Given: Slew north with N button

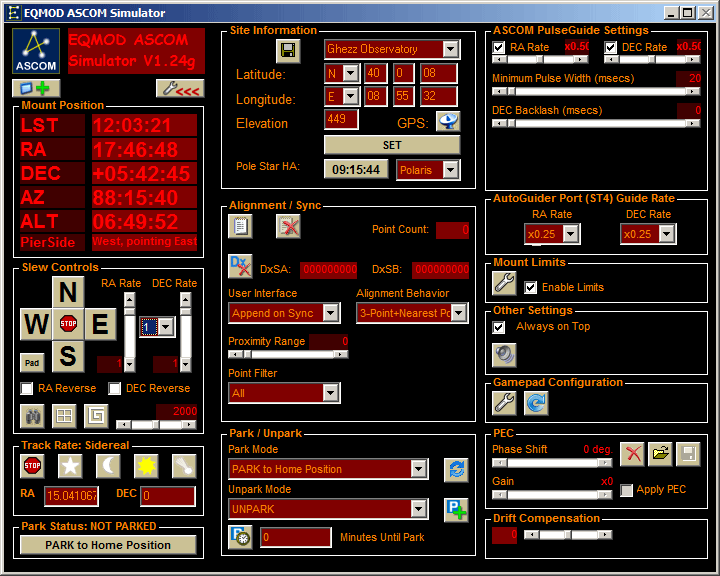Looking at the screenshot, I should (x=68, y=292).
